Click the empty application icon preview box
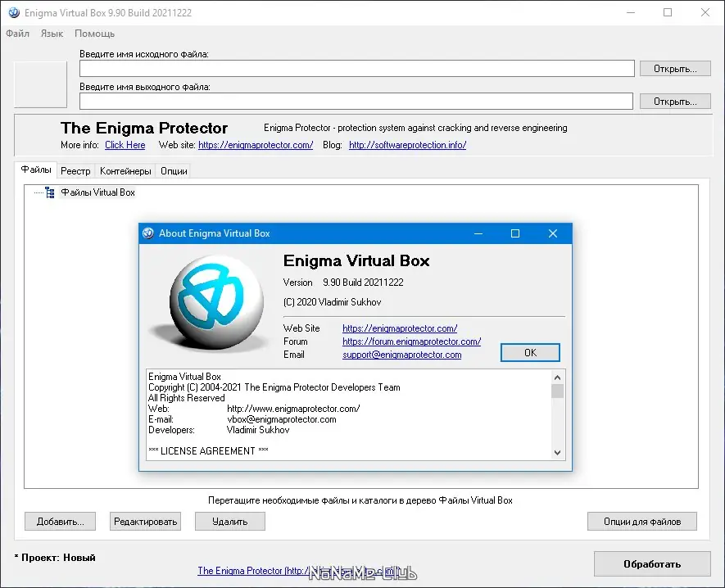This screenshot has width=725, height=588. coord(41,84)
